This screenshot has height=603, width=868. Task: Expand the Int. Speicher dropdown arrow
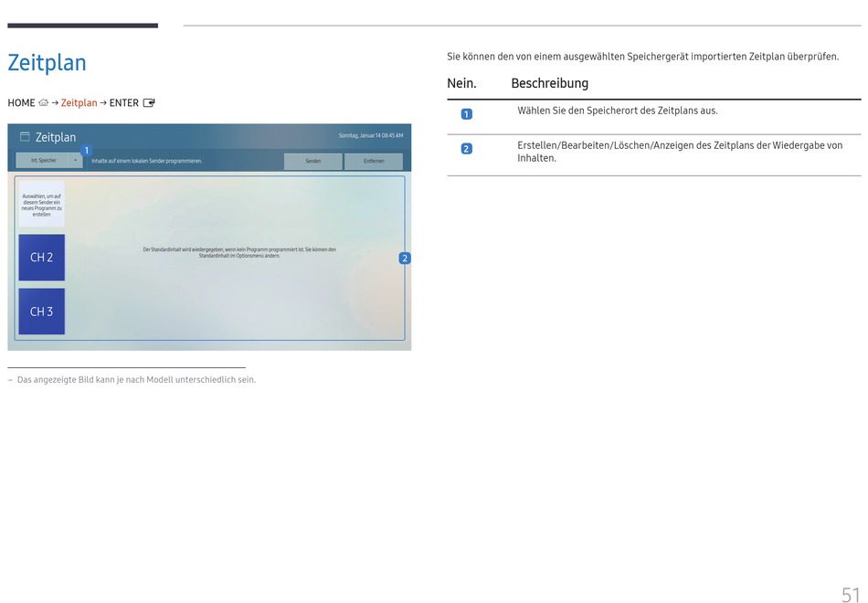click(x=75, y=161)
